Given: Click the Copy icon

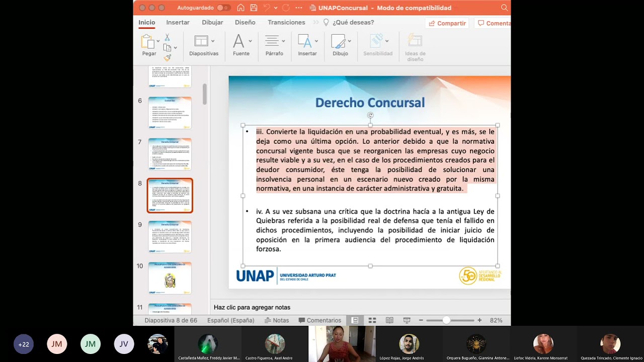Looking at the screenshot, I should 167,48.
